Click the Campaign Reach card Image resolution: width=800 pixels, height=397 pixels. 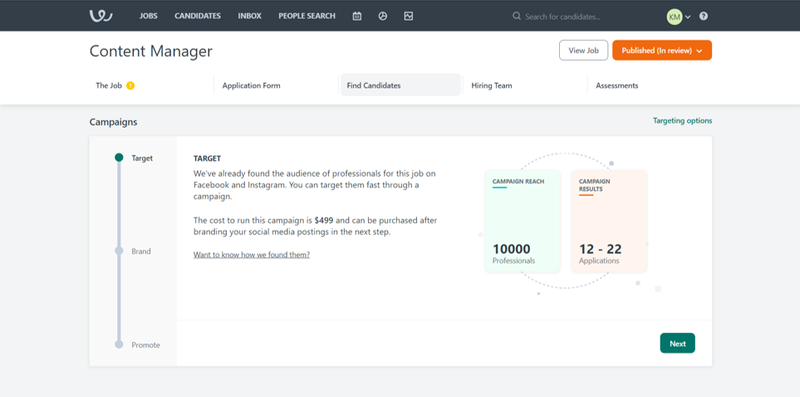pos(523,221)
